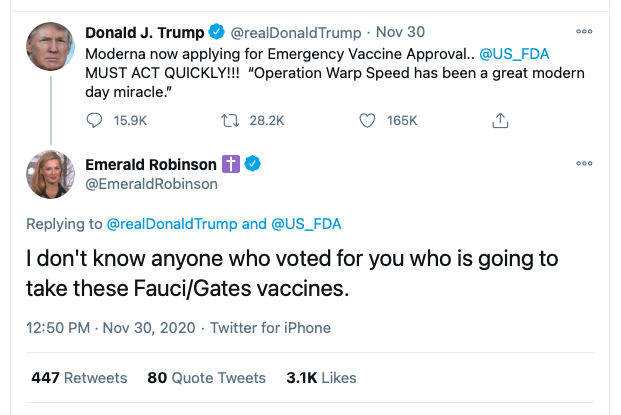
Task: Open the @EmeraldRobinson handle link
Action: coord(151,183)
